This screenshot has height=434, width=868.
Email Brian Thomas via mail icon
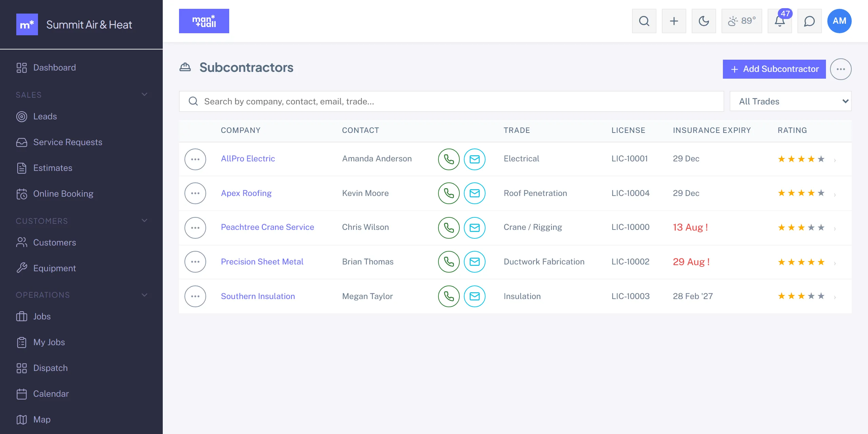pyautogui.click(x=475, y=262)
